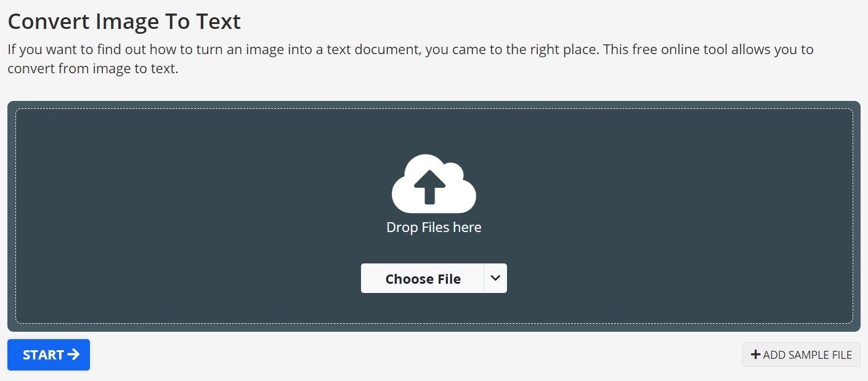Click the ADD SAMPLE FILE button

click(801, 355)
